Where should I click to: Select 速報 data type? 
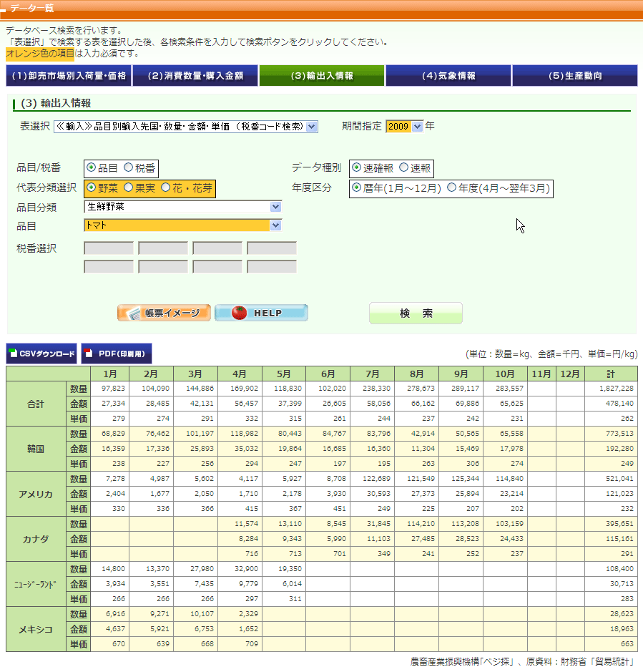click(404, 168)
